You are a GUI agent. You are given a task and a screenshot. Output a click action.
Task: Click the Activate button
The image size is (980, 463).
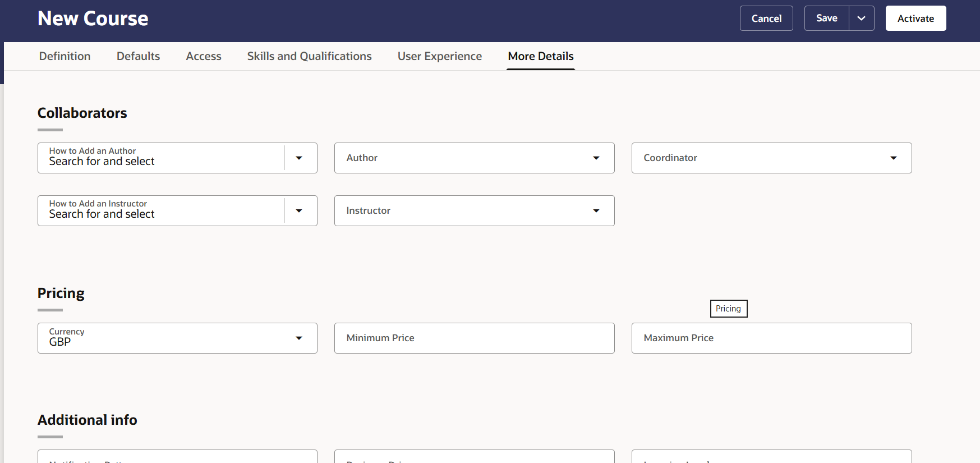[915, 19]
